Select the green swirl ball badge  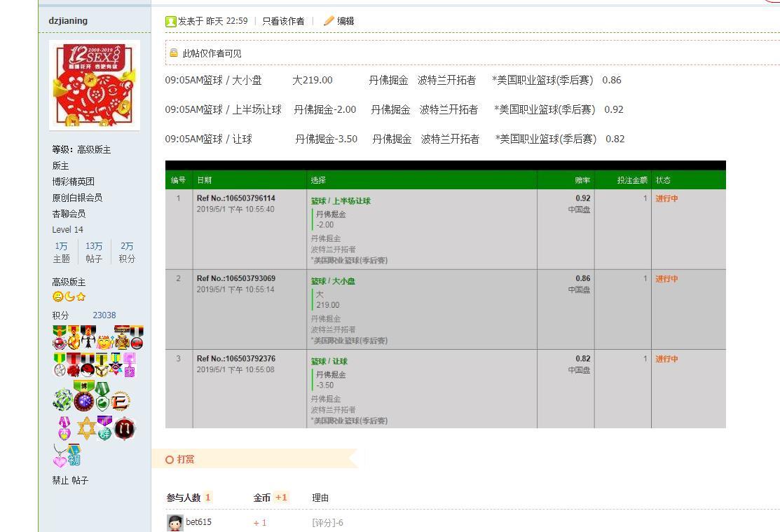pos(62,400)
